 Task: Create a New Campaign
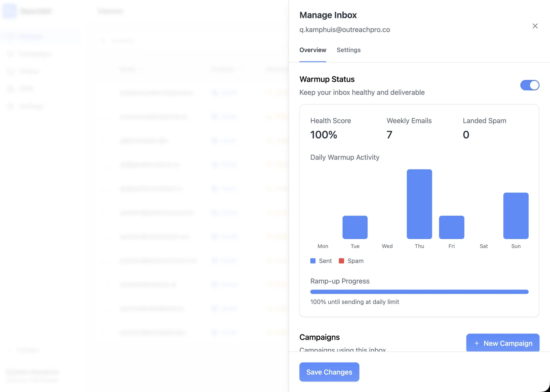click(503, 343)
